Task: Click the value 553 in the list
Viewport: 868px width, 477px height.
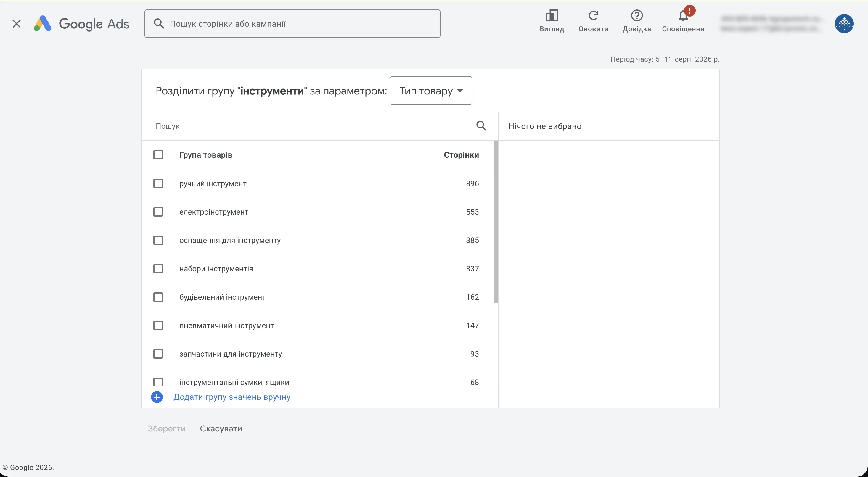Action: pos(472,212)
